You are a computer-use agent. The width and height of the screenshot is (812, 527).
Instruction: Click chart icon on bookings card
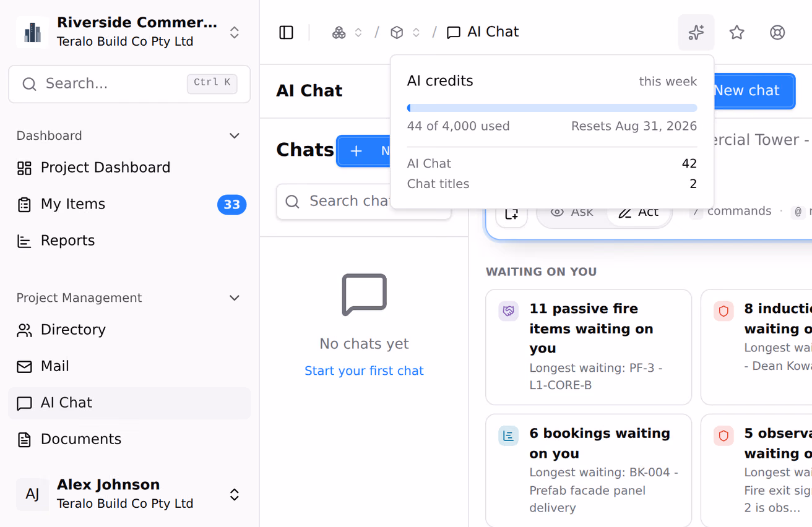pos(508,435)
